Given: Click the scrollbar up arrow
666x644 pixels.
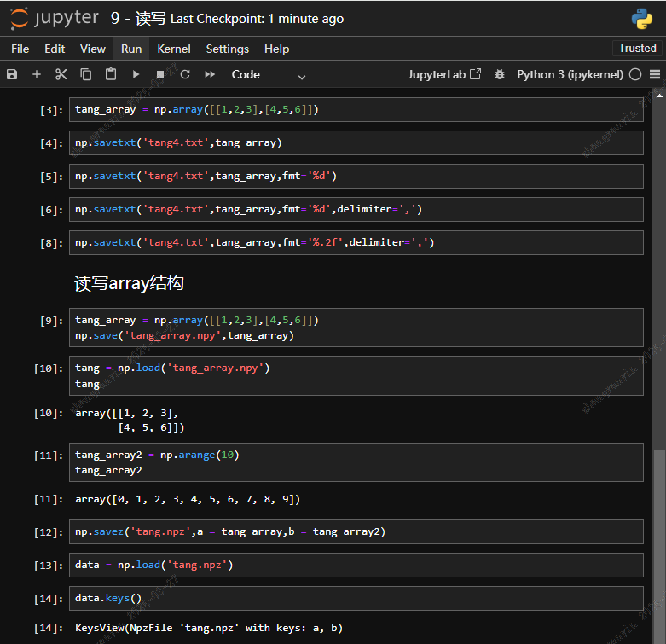Looking at the screenshot, I should click(659, 96).
